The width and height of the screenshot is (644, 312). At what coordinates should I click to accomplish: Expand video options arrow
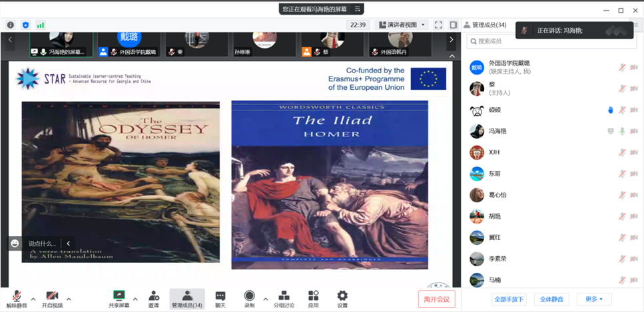pos(69,299)
